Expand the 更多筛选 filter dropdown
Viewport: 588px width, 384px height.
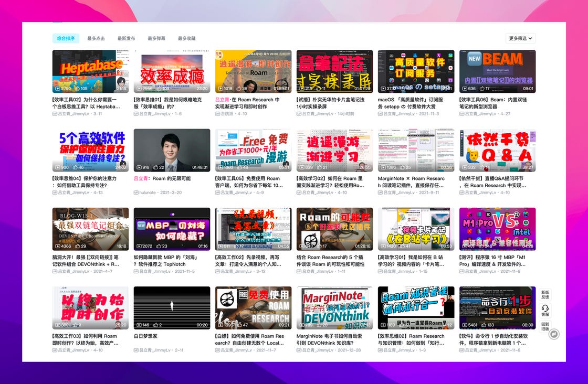point(520,38)
